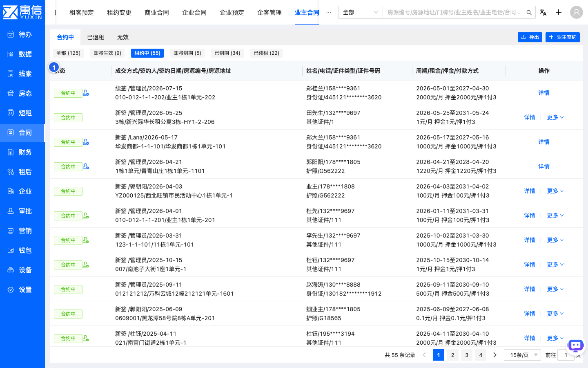Go to page 3 of records
Image resolution: width=588 pixels, height=368 pixels.
pyautogui.click(x=467, y=355)
